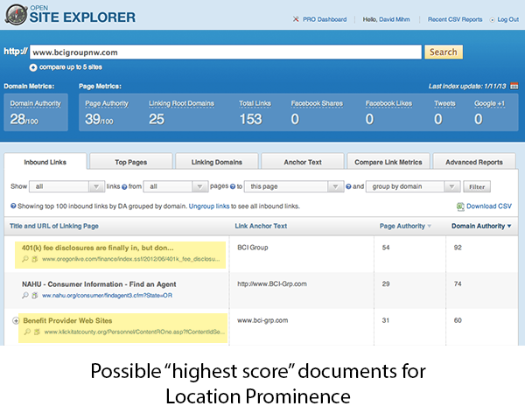Screen dimensions: 525x420
Task: Expand the Benefit Provider Web Sites row
Action: point(16,321)
